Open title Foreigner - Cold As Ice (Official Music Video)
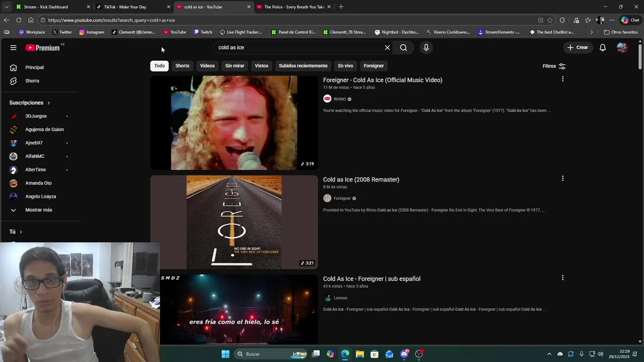The image size is (644, 362). 382,80
